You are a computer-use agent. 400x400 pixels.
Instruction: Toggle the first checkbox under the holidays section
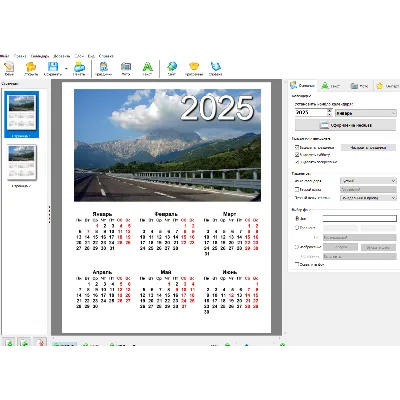[x=297, y=147]
